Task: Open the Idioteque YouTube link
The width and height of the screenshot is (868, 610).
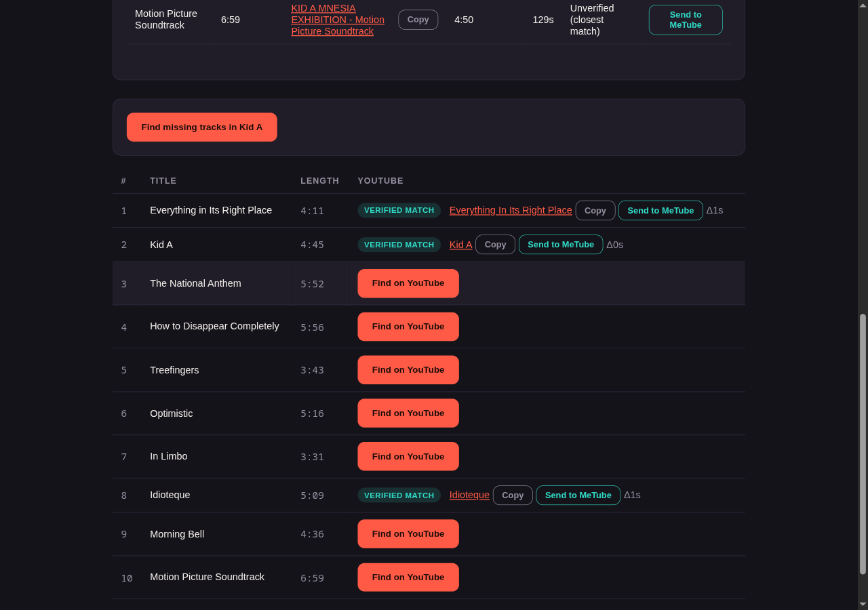Action: (469, 495)
